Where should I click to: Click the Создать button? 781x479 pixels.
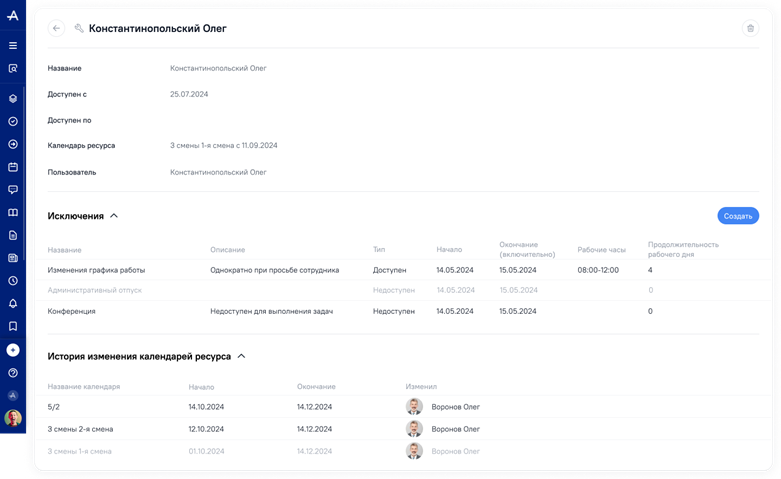[x=738, y=216]
